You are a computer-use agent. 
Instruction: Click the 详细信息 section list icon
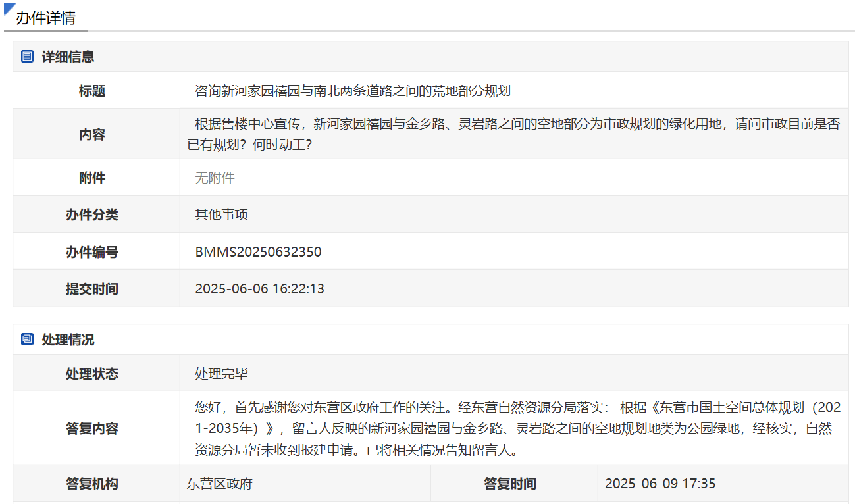tap(27, 57)
